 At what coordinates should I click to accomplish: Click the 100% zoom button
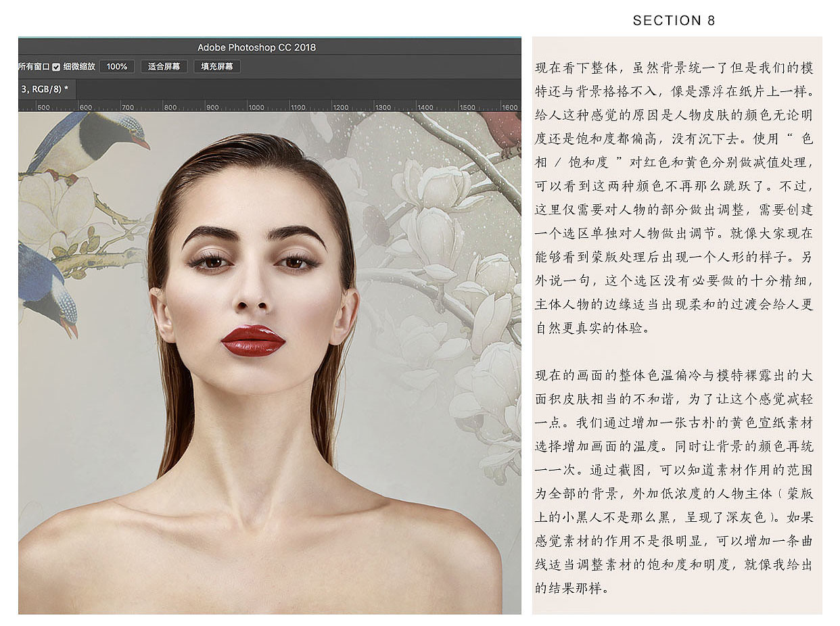pyautogui.click(x=117, y=67)
